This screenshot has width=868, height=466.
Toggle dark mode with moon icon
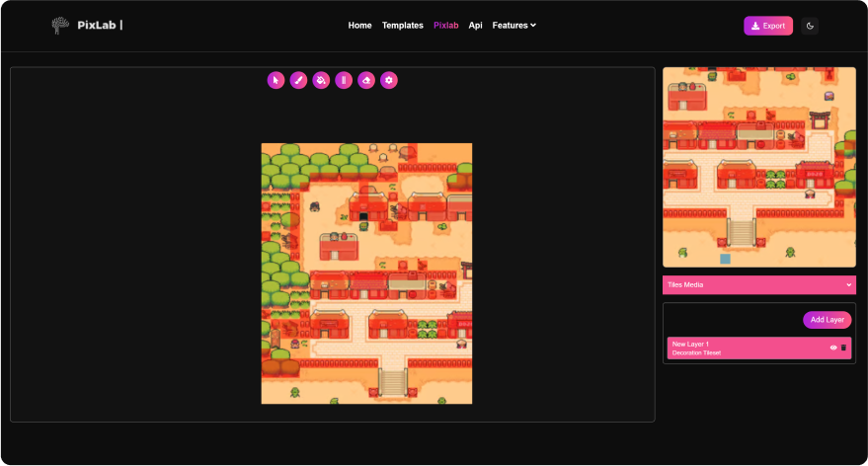pos(811,26)
